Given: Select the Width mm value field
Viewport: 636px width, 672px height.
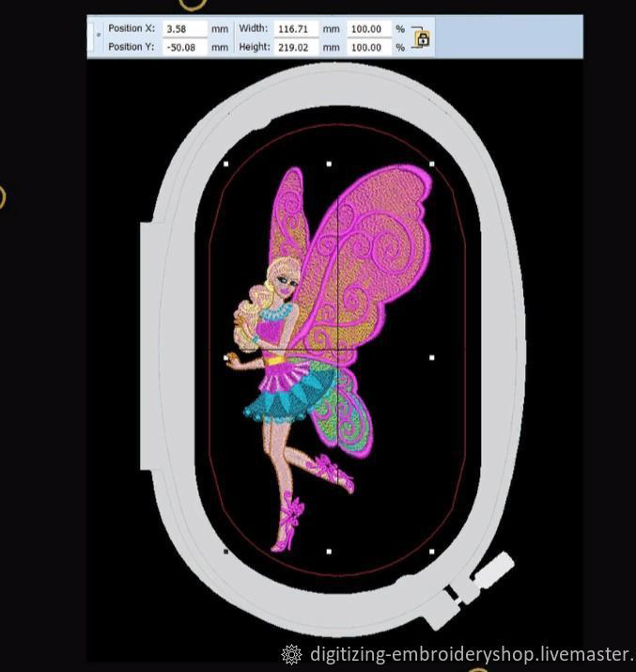Looking at the screenshot, I should tap(296, 29).
